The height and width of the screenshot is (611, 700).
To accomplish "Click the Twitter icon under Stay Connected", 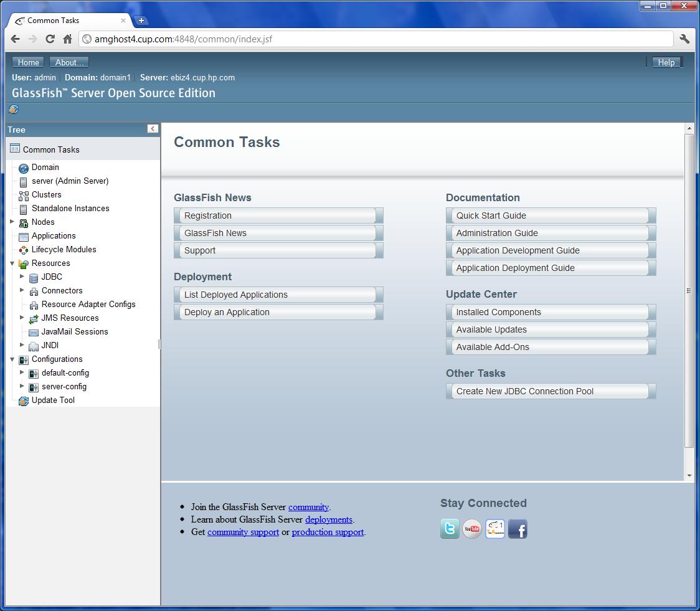I will 450,529.
